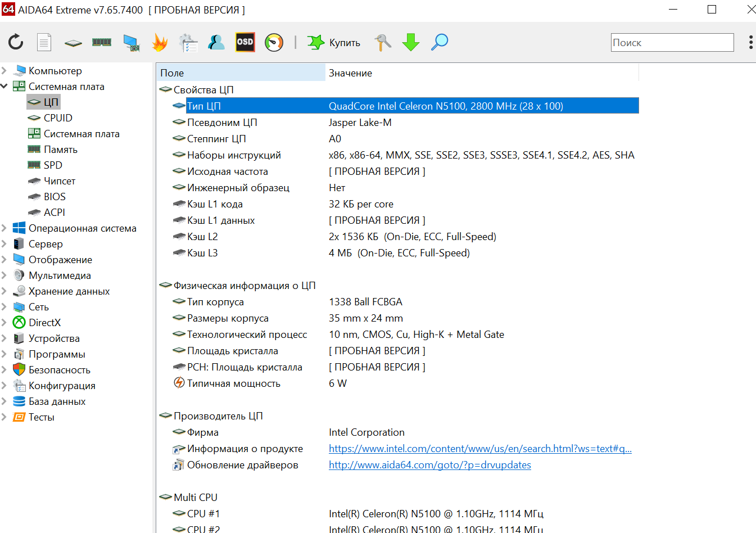Open the report wizard gear icon

188,43
